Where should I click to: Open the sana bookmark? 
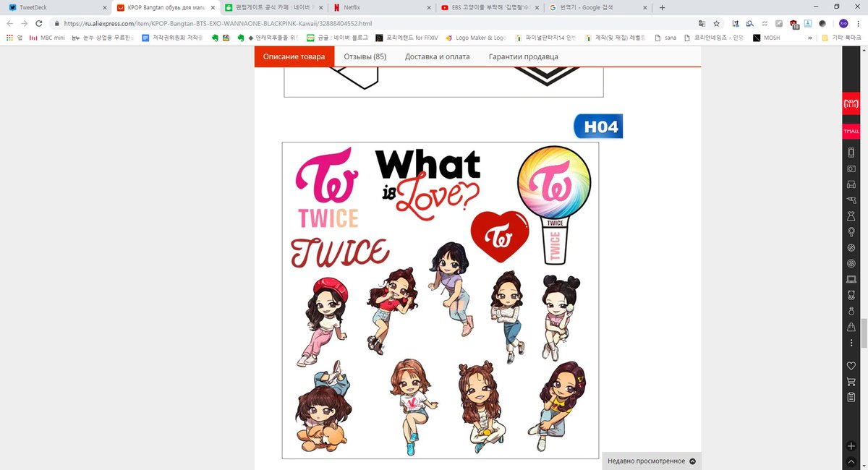coord(665,38)
